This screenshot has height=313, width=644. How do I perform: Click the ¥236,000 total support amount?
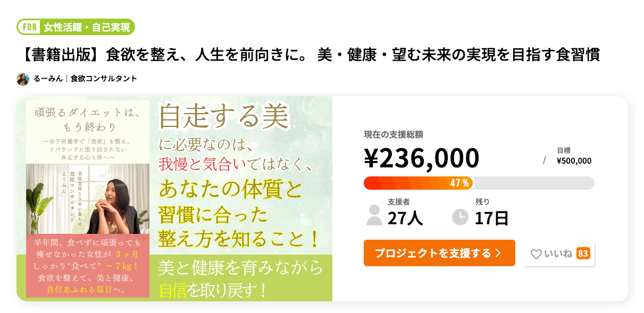pos(421,158)
